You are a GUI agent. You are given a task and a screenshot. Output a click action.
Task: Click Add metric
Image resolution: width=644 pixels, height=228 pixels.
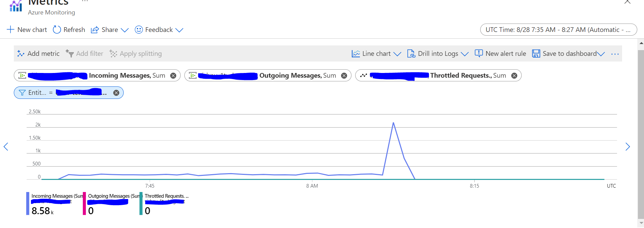point(38,53)
